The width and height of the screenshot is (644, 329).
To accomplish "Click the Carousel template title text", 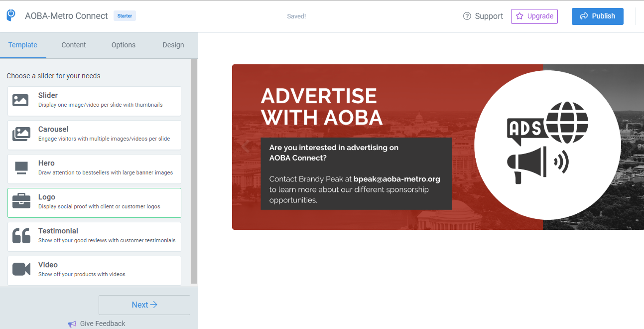I will click(x=53, y=129).
